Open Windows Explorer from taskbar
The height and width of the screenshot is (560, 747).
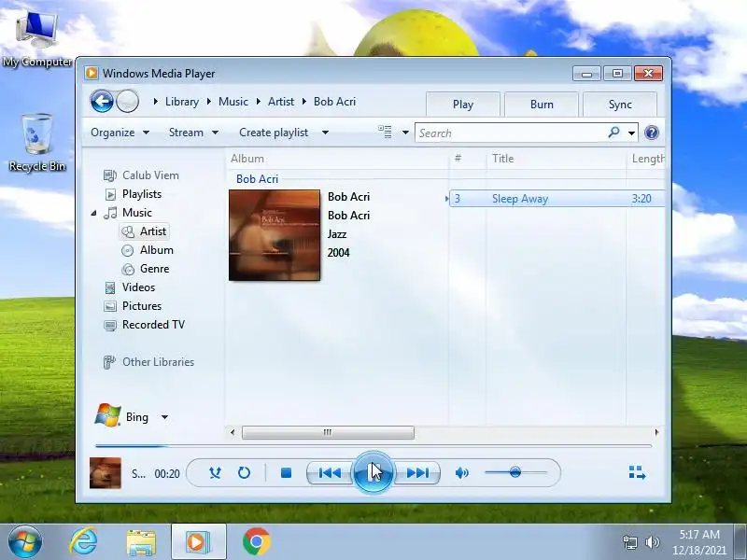tap(141, 543)
